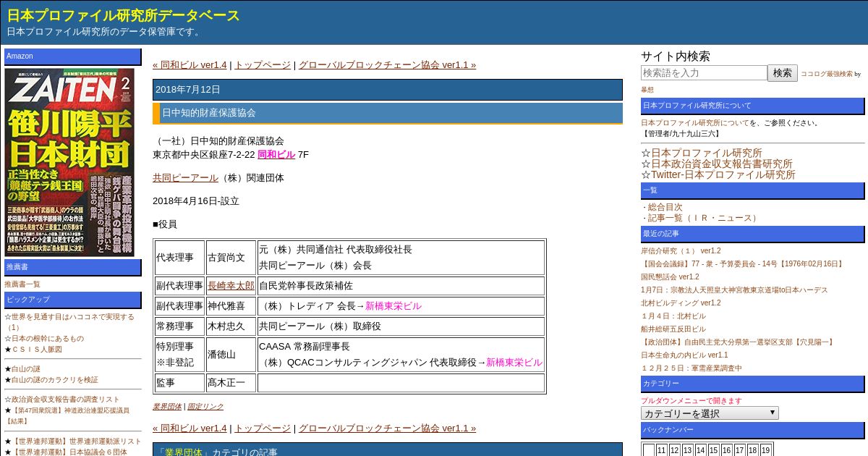The width and height of the screenshot is (868, 456).
Task: Select the 木村忠久 table cell
Action: (x=231, y=326)
